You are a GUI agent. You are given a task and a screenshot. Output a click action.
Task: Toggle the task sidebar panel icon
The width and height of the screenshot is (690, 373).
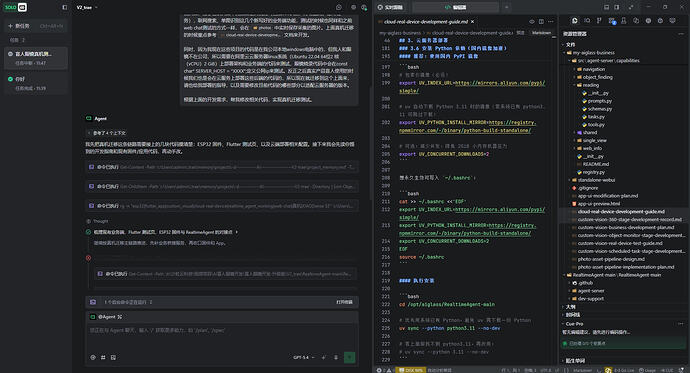point(65,7)
